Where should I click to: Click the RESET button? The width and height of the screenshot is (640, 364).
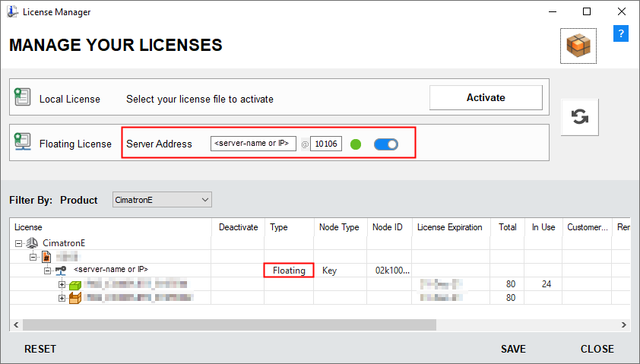point(40,349)
